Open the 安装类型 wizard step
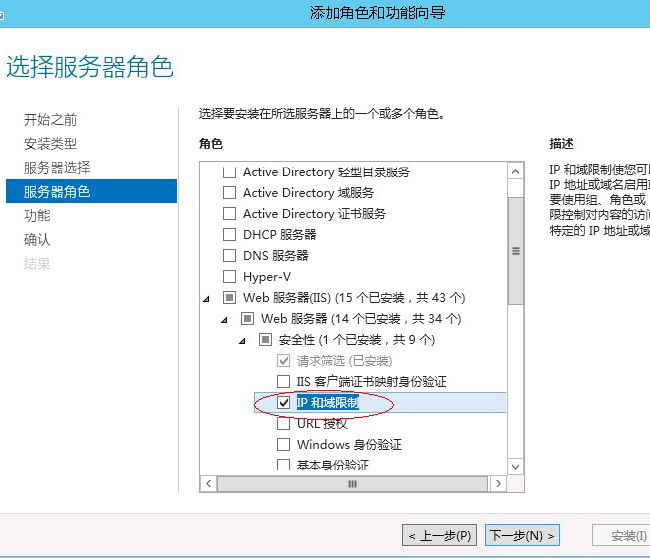 coord(50,144)
